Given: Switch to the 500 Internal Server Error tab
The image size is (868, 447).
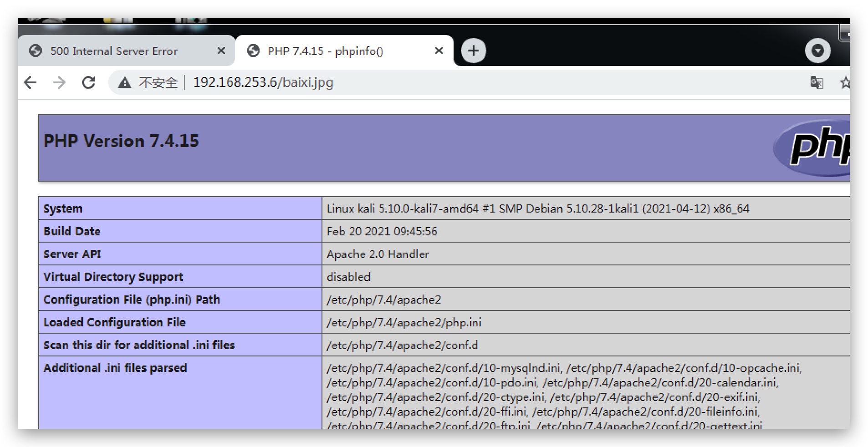Looking at the screenshot, I should pos(127,51).
